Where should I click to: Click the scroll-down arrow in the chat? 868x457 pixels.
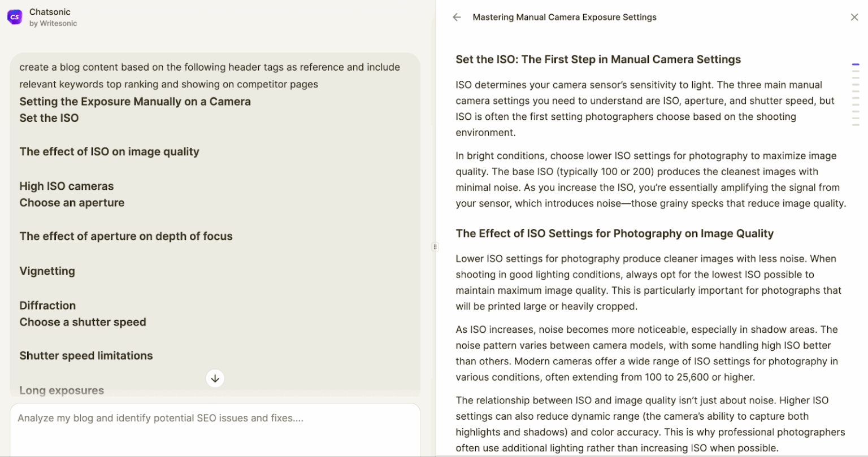click(x=215, y=378)
